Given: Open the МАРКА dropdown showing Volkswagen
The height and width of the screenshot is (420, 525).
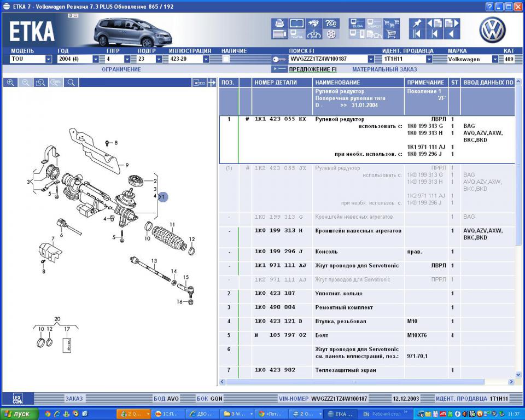Looking at the screenshot, I should (x=495, y=59).
